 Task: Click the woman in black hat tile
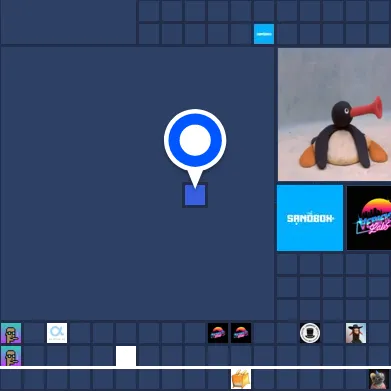tap(356, 333)
